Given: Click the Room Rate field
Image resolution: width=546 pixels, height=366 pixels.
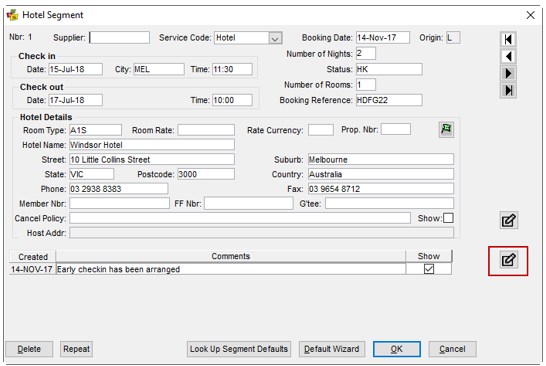Looking at the screenshot, I should pos(206,130).
